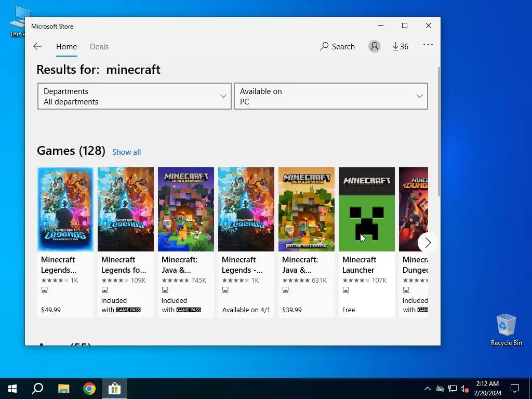
Task: Show hidden system tray icons
Action: [x=428, y=389]
